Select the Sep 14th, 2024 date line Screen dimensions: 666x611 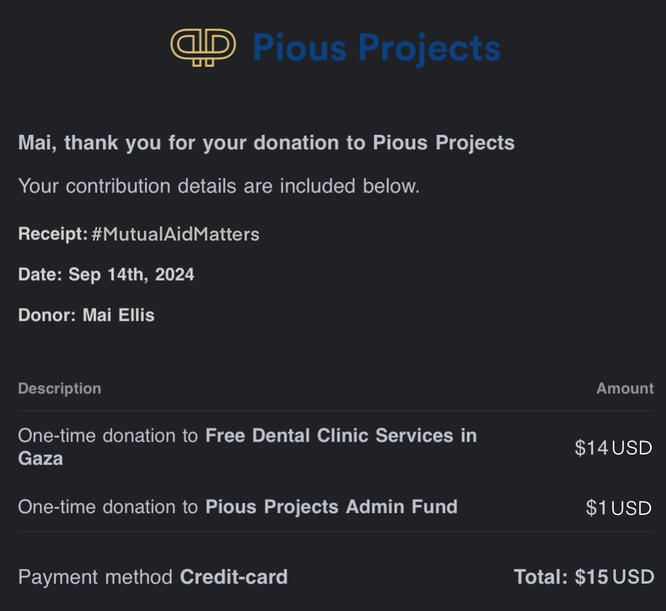pyautogui.click(x=106, y=274)
